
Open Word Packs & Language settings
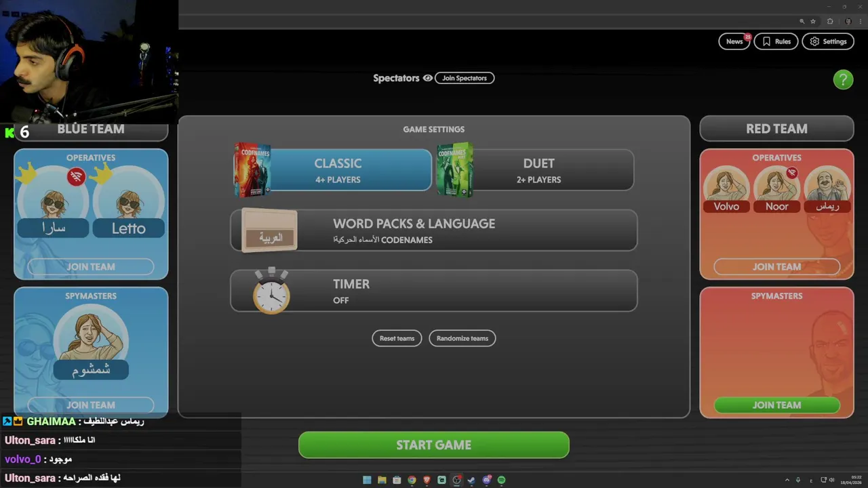pos(434,230)
